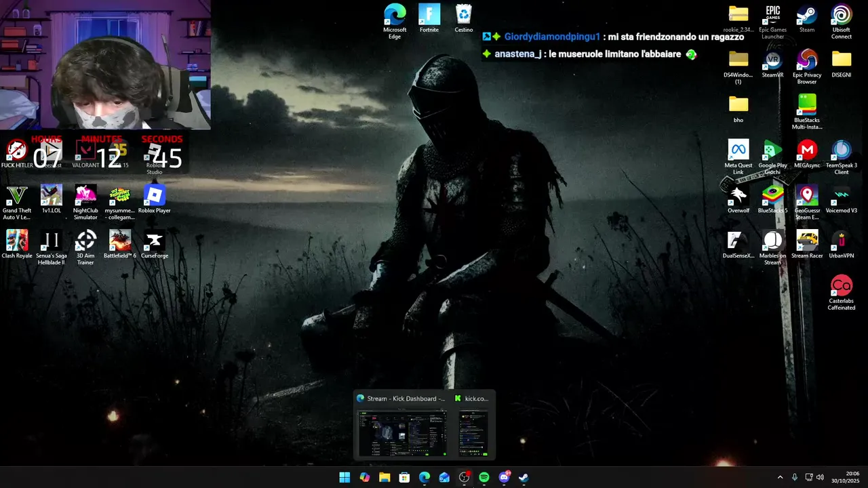This screenshot has width=868, height=488.
Task: Open the DualSenseX shortcut
Action: (x=738, y=245)
